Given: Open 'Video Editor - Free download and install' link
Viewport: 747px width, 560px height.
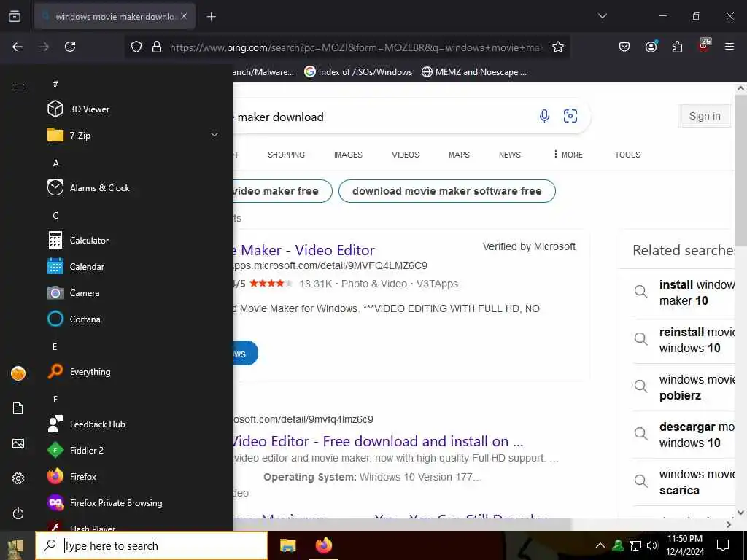Looking at the screenshot, I should (379, 441).
